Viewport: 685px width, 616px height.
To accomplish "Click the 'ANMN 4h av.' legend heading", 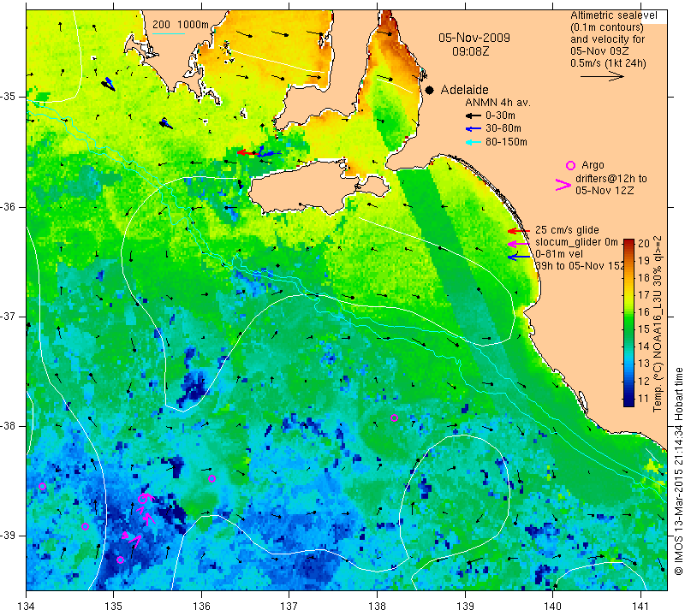I will coord(497,103).
